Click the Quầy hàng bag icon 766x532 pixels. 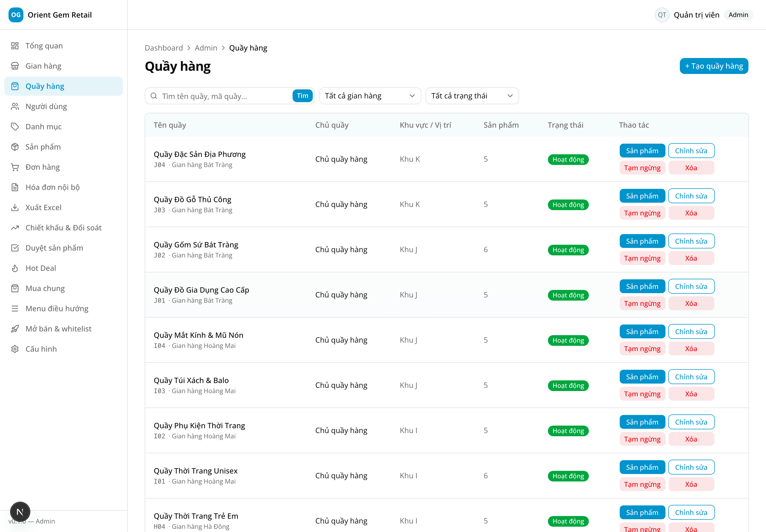[15, 86]
